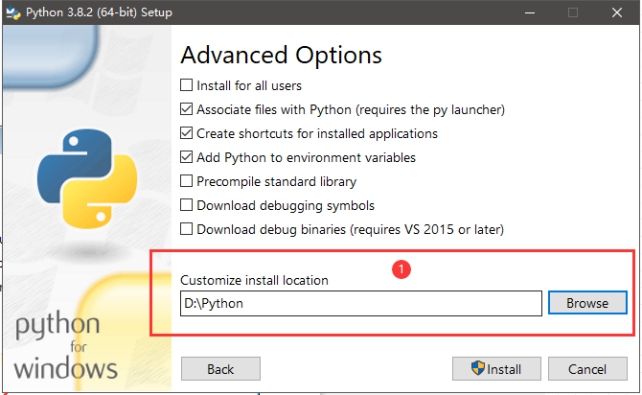The height and width of the screenshot is (395, 642).
Task: Check Precompile standard library option
Action: click(x=186, y=181)
